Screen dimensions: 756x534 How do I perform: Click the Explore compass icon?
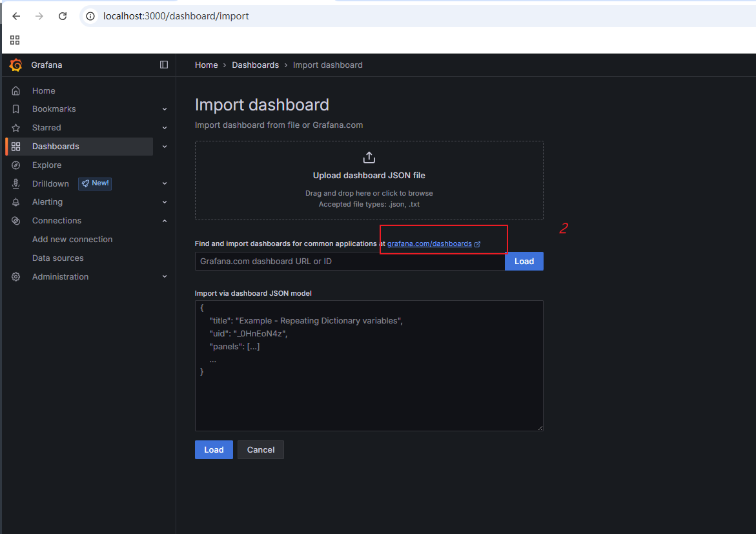pos(16,165)
